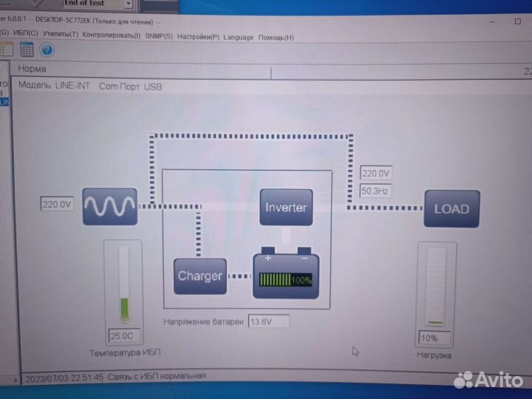The height and width of the screenshot is (399, 532).
Task: Click the LOAD block icon
Action: point(451,209)
